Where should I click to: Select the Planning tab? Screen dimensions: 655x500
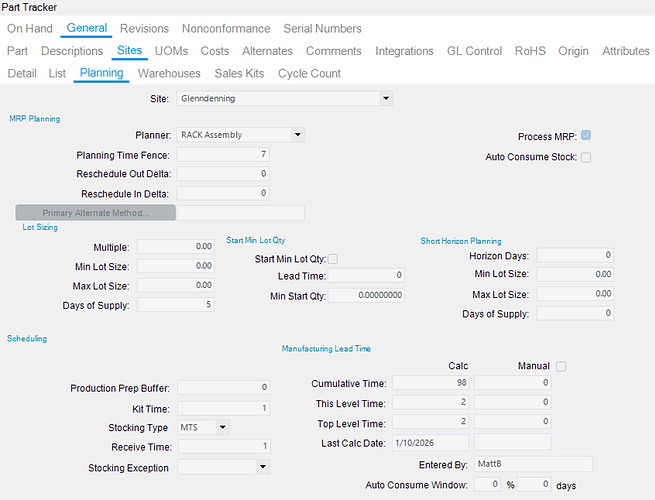(102, 73)
